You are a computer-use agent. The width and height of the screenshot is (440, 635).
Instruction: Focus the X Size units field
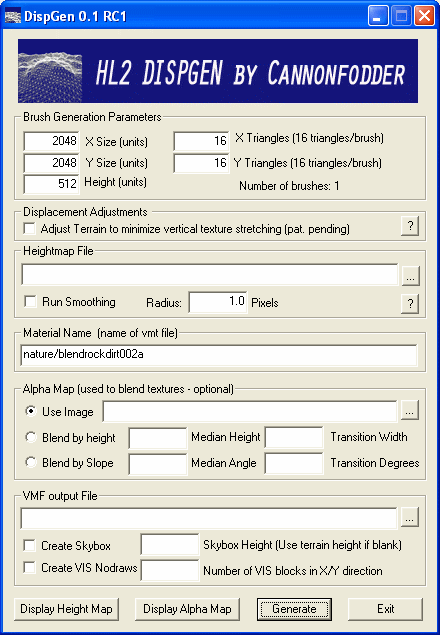click(51, 141)
